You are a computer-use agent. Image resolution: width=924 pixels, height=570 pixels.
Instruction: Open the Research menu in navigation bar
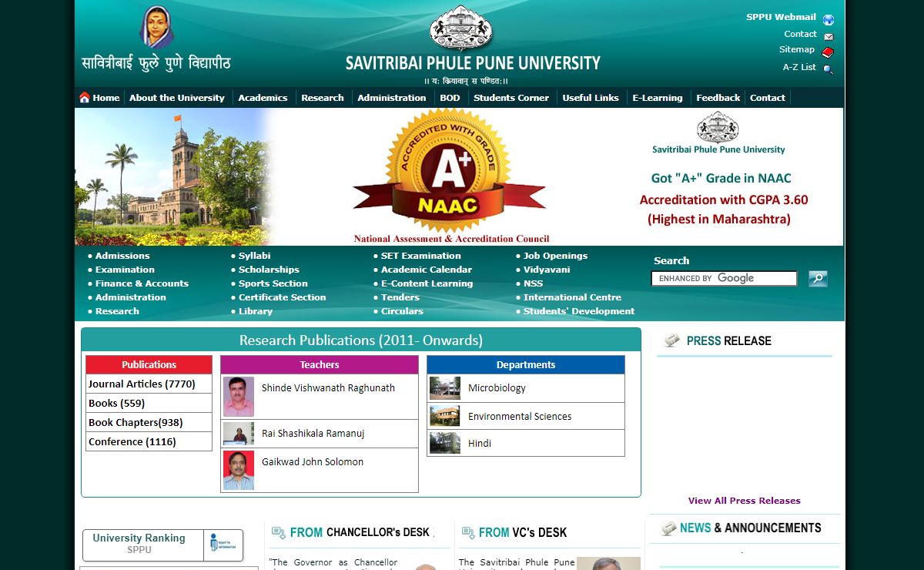point(323,98)
